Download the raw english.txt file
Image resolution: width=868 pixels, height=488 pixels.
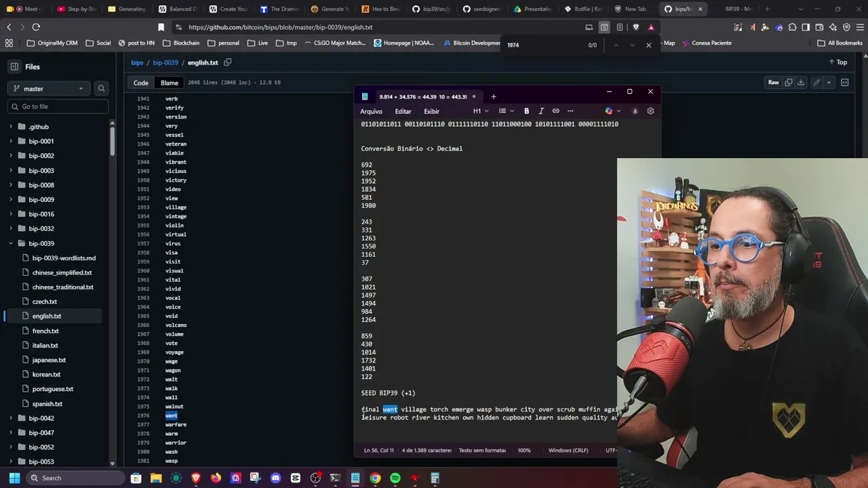(x=801, y=83)
